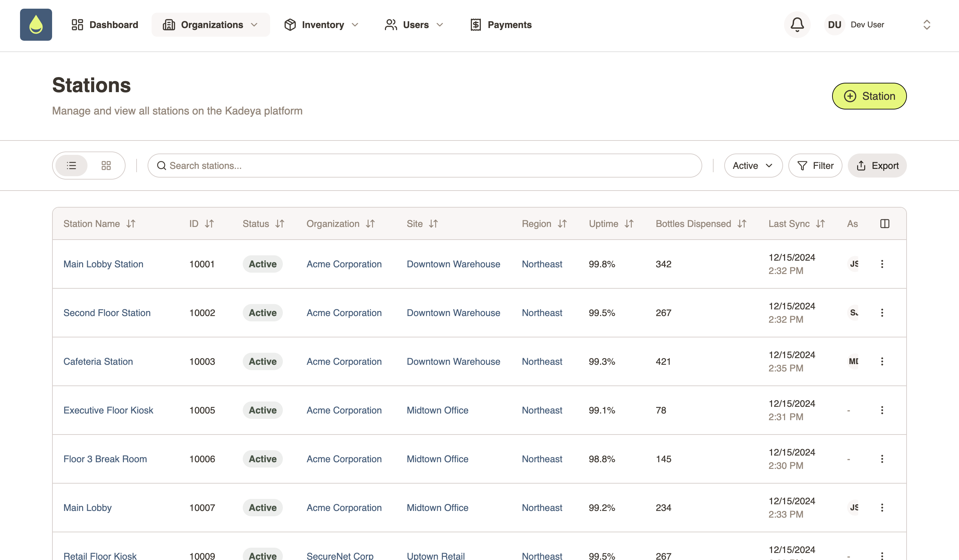Open Acme Corporation in Cafeteria Station row
959x560 pixels.
tap(344, 361)
